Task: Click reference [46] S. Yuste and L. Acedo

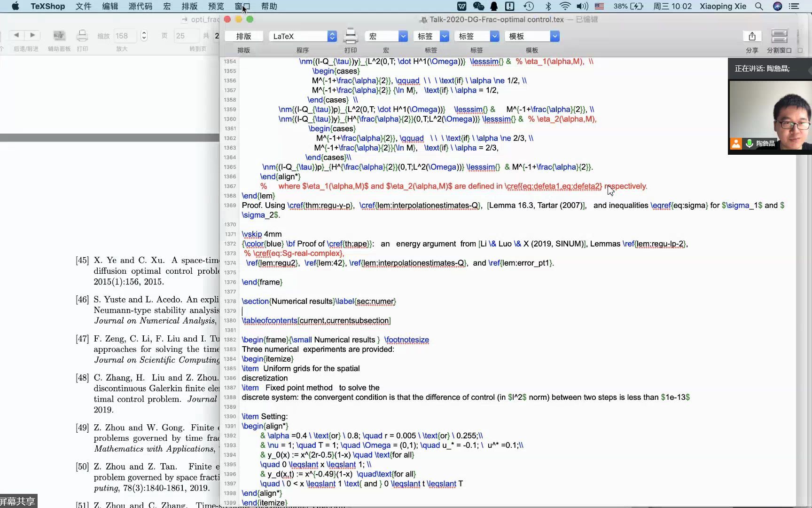Action: click(x=148, y=310)
